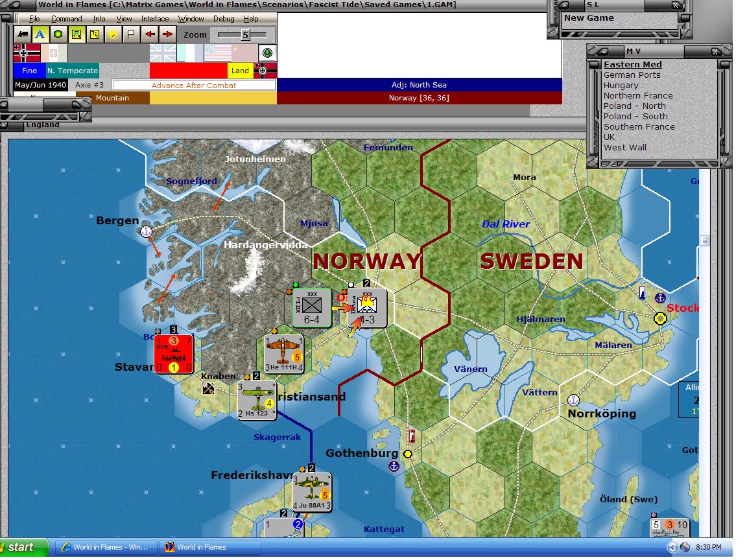
Task: Toggle the yellow unit-counter display button
Action: pyautogui.click(x=77, y=34)
